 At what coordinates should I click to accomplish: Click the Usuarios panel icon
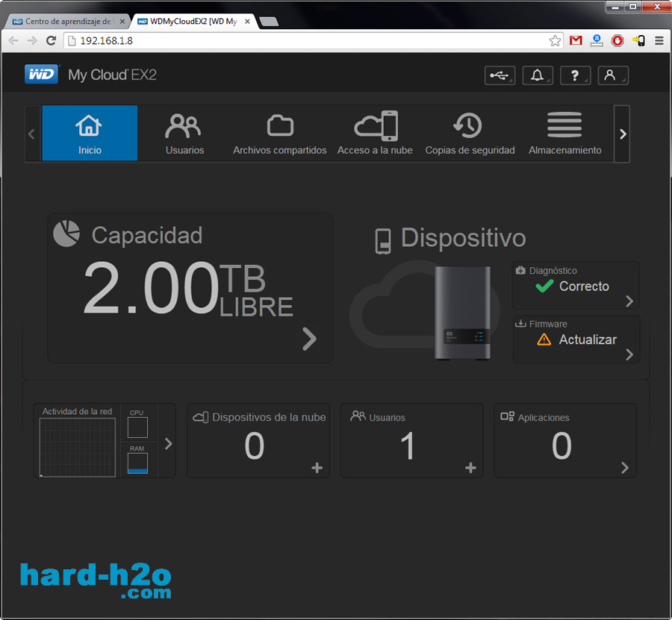pyautogui.click(x=358, y=416)
